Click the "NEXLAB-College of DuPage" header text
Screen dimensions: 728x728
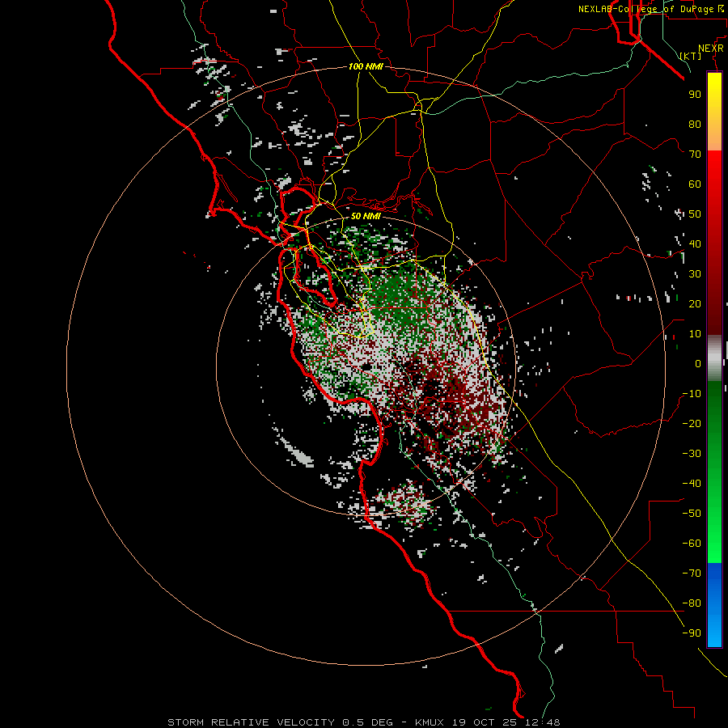645,9
